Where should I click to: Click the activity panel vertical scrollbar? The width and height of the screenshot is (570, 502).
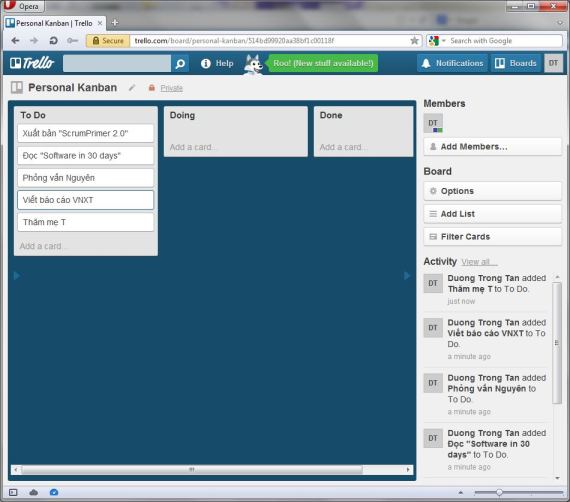coord(557,343)
